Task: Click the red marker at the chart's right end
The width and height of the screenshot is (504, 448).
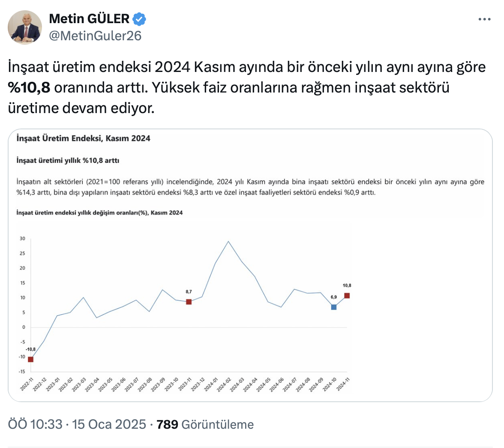Action: click(347, 296)
